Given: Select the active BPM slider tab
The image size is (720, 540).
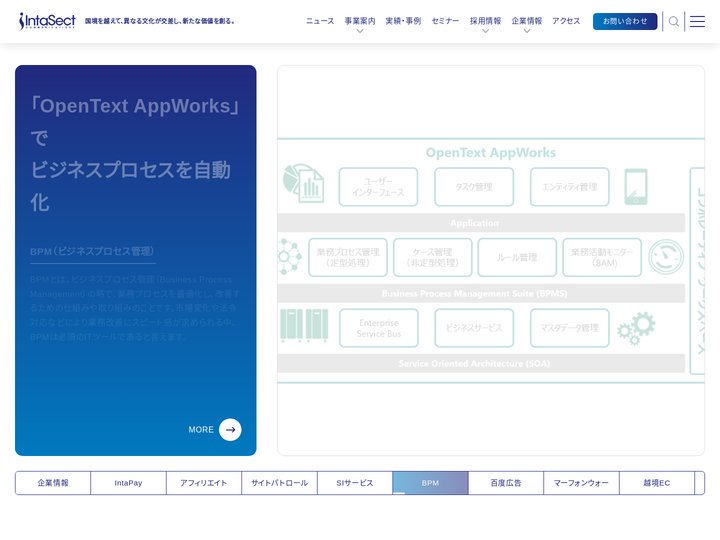Looking at the screenshot, I should point(430,483).
